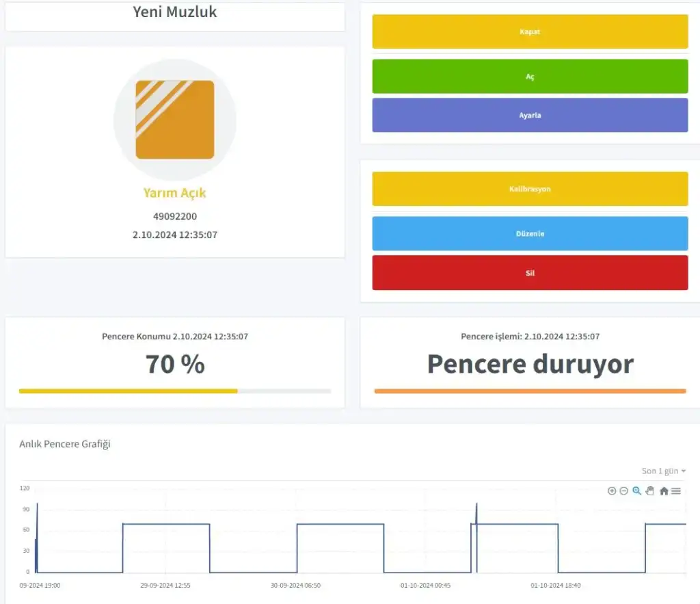Click the orange Pencere duruyor status bar
The image size is (700, 604).
[x=530, y=391]
